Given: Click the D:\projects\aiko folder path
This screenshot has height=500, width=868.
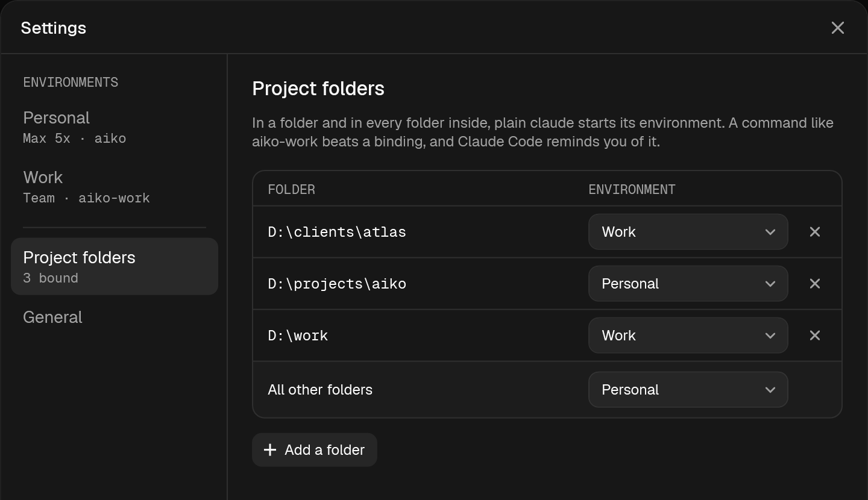Looking at the screenshot, I should (x=337, y=284).
